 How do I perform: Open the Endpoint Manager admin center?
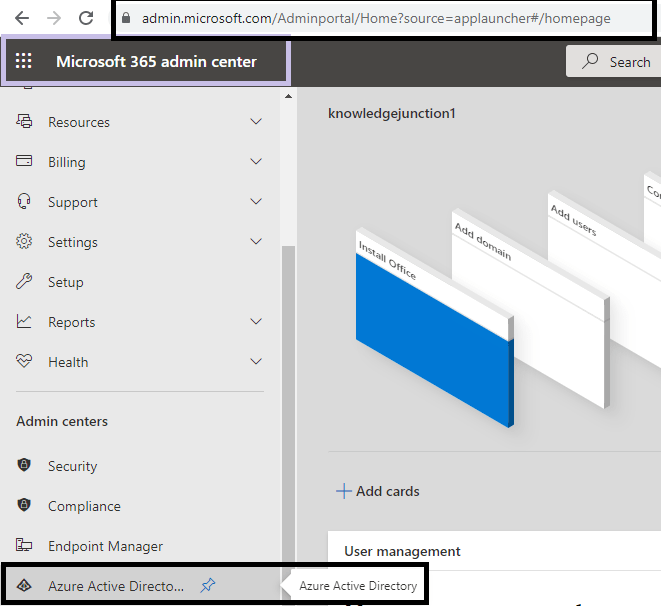140,546
